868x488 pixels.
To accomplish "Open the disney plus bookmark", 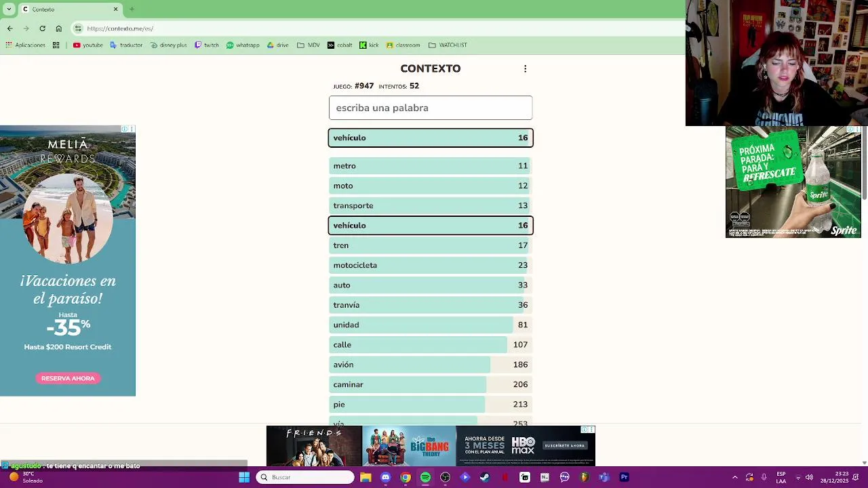I will (x=168, y=45).
